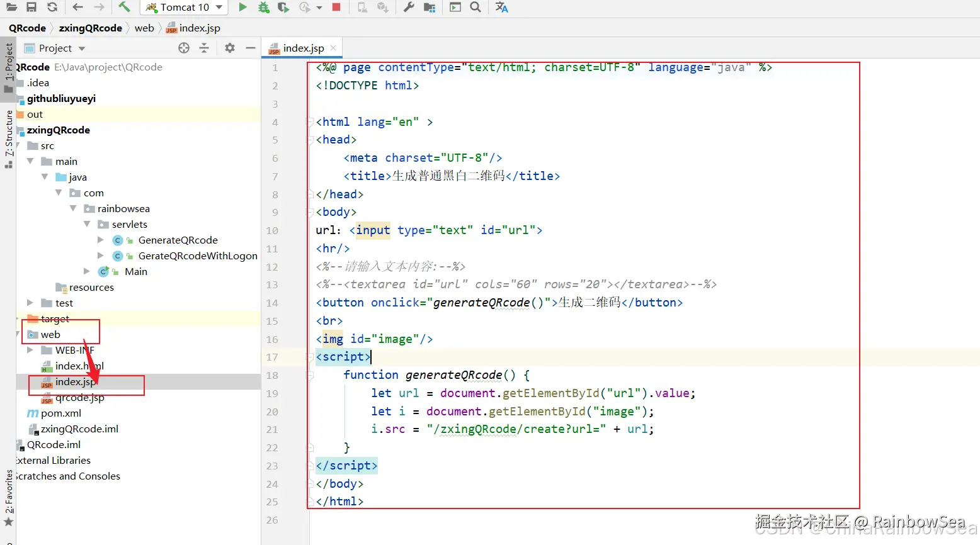Open dropdown arrow next to profiler icon
Viewport: 980px width, 545px height.
coord(319,8)
